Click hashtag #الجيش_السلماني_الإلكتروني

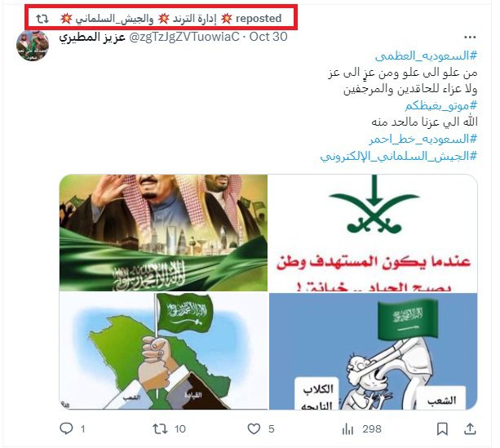(x=399, y=157)
